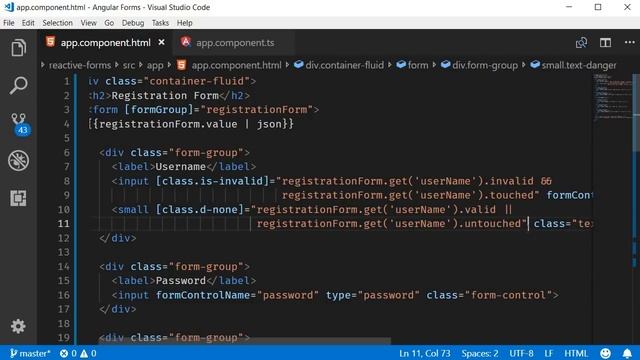Click 'Registration Form' heading text on line 2
The image size is (640, 360).
click(165, 96)
